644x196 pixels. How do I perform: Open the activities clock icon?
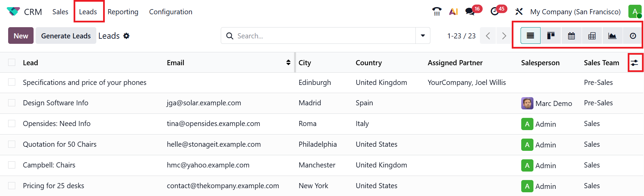pos(495,12)
